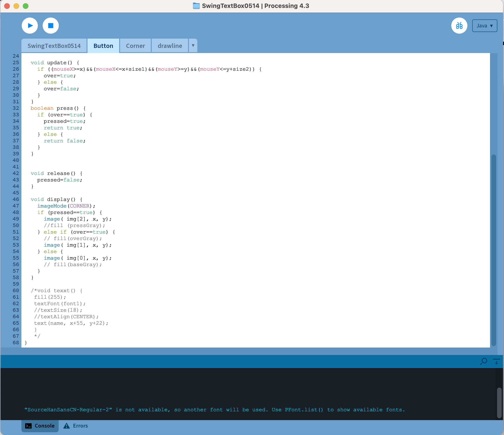Open the Corner tab

pyautogui.click(x=135, y=46)
